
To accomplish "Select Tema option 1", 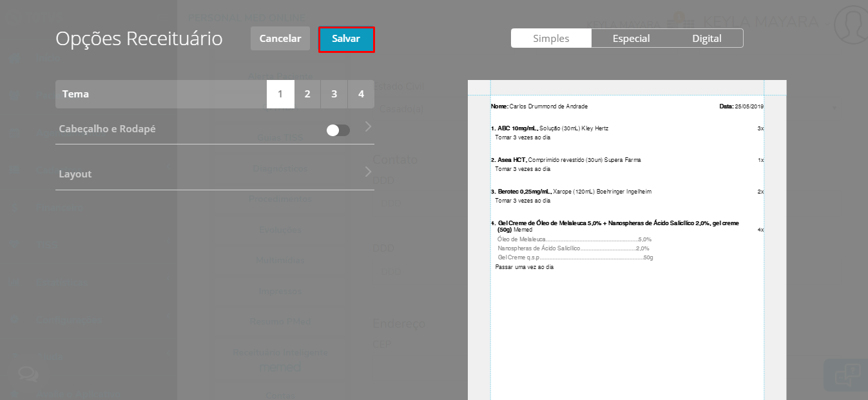I will pos(280,94).
